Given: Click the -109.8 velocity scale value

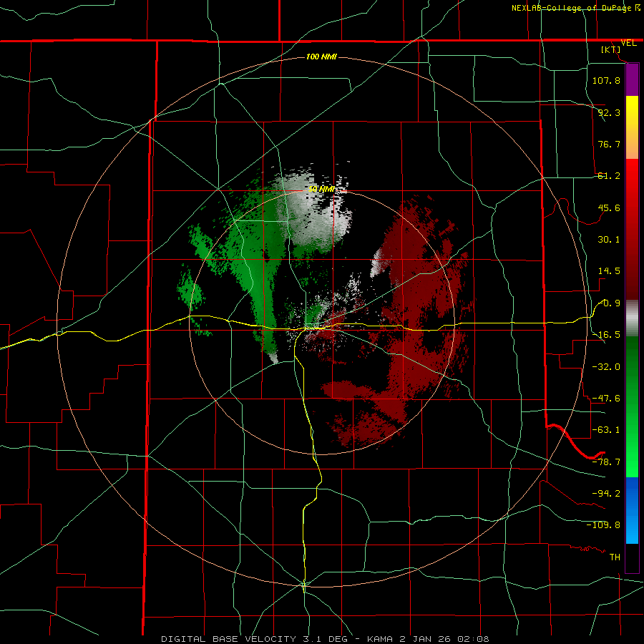Looking at the screenshot, I should point(603,525).
